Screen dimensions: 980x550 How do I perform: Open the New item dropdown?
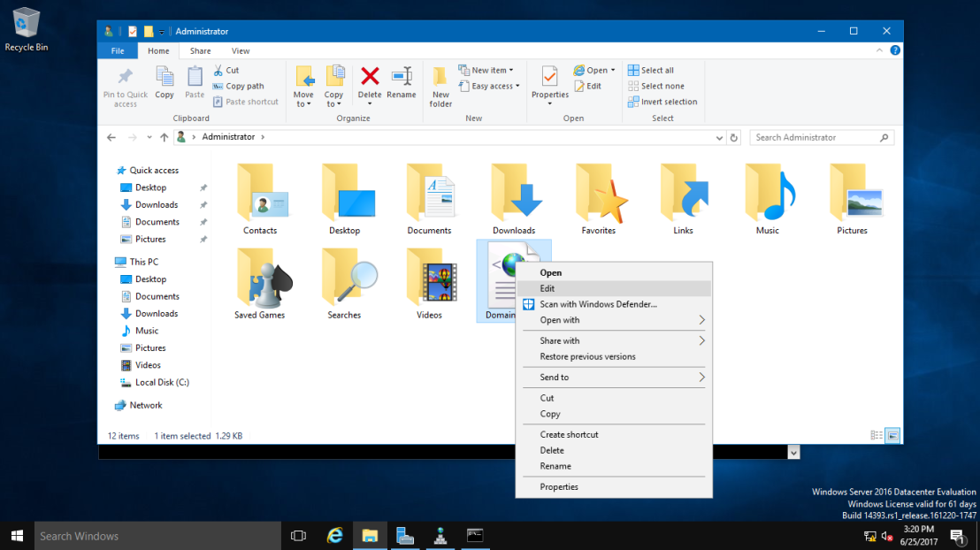click(486, 70)
